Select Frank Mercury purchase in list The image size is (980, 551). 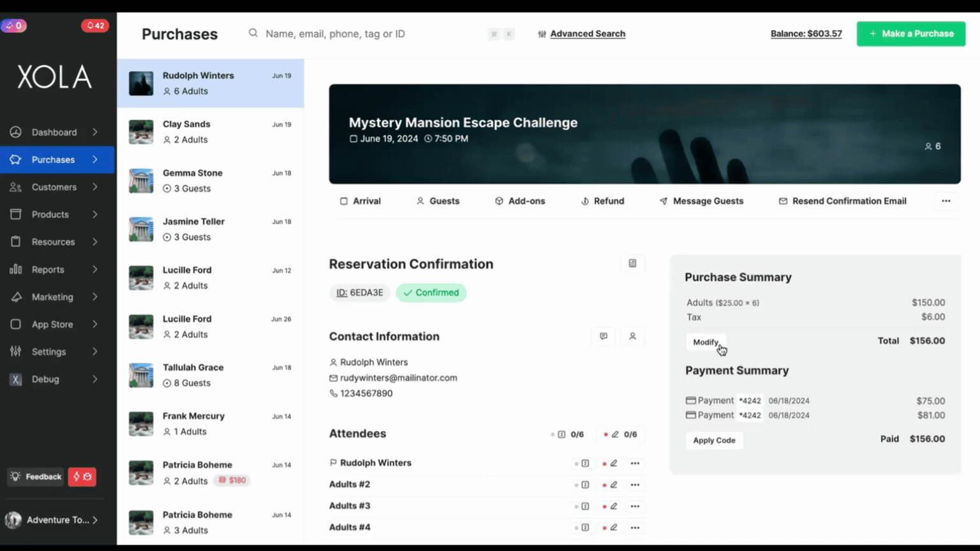pos(211,423)
